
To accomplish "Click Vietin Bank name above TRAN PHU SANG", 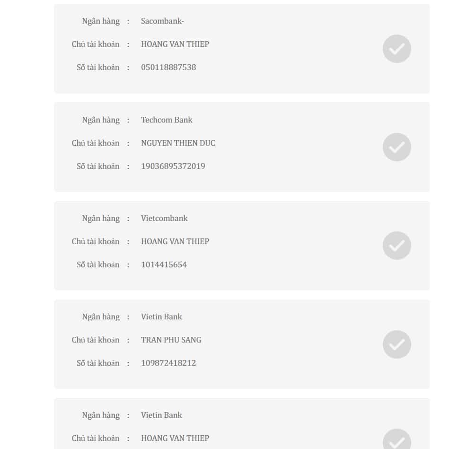I will (x=161, y=317).
